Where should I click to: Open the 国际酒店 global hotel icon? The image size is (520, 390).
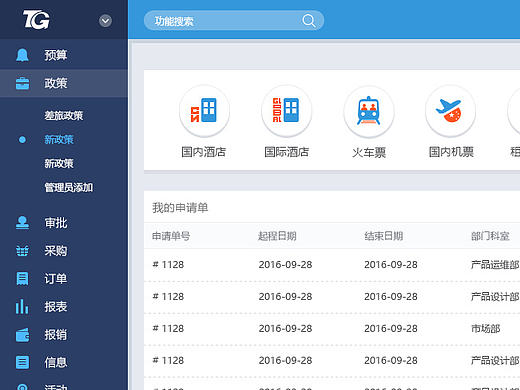[287, 111]
